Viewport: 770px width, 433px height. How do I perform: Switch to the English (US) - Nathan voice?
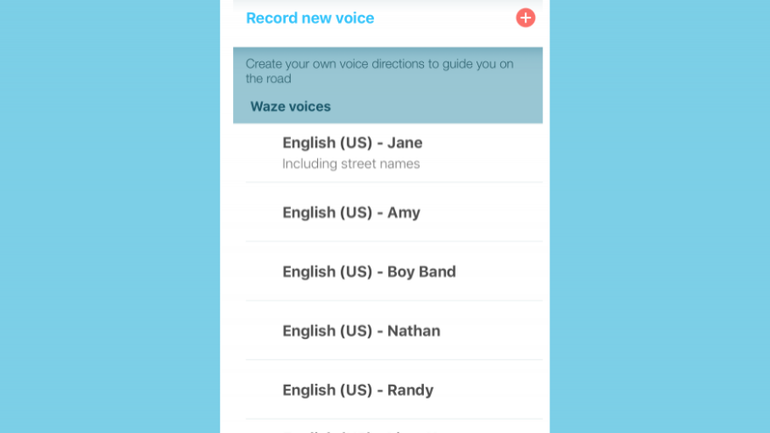361,330
